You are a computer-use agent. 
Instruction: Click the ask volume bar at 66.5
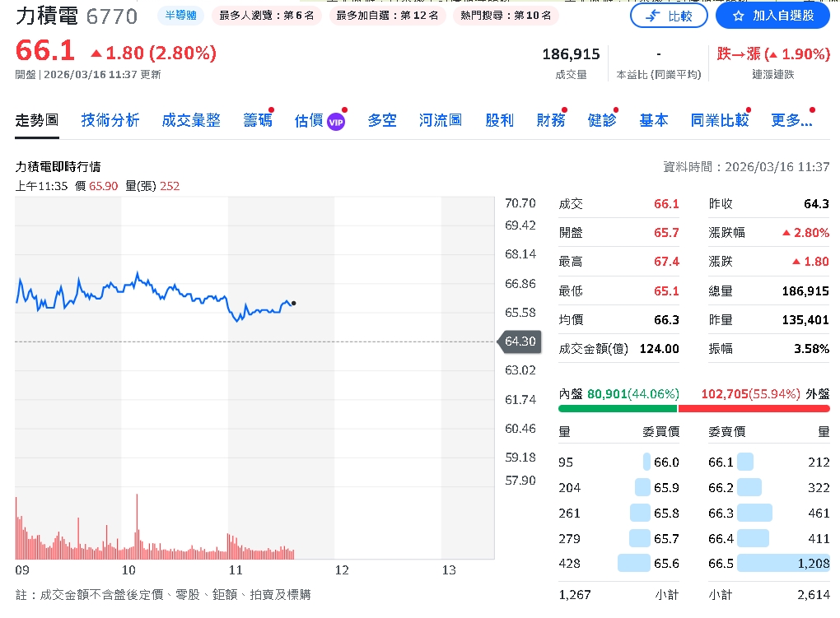(x=782, y=563)
